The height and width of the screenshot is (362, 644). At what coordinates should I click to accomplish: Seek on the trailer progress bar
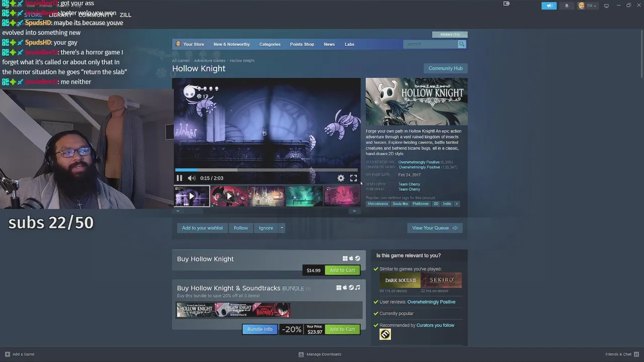(x=267, y=170)
